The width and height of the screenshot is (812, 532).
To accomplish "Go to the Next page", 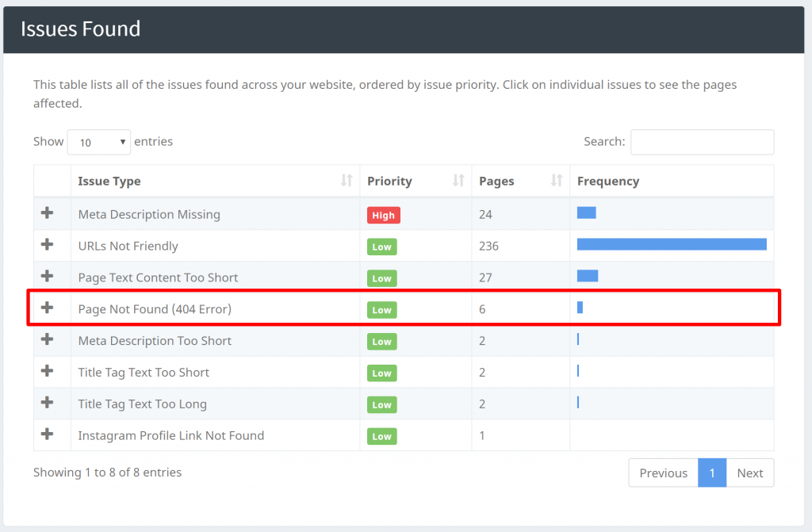I will tap(749, 473).
